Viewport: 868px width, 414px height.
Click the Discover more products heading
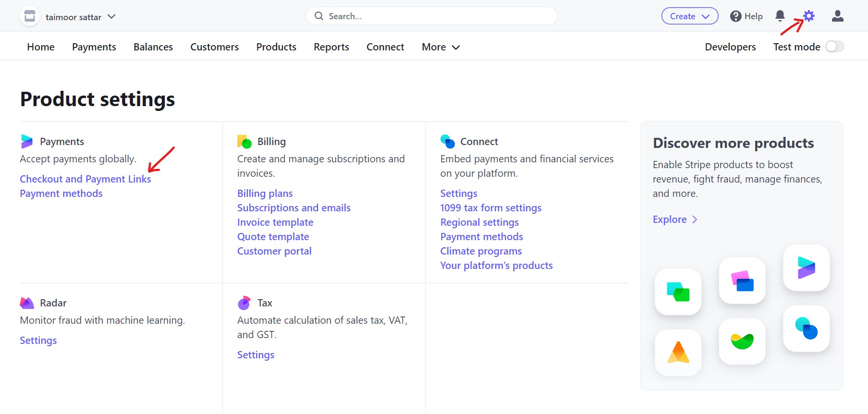tap(734, 143)
